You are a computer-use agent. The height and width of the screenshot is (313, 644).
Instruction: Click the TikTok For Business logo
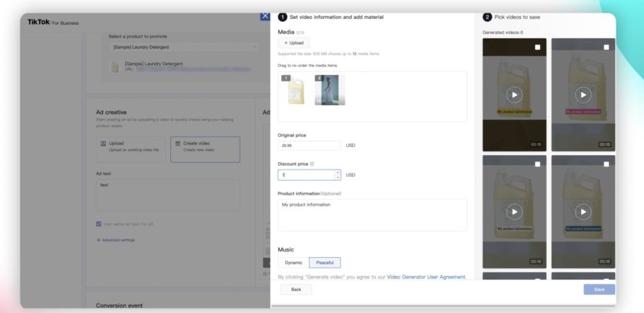pyautogui.click(x=53, y=22)
